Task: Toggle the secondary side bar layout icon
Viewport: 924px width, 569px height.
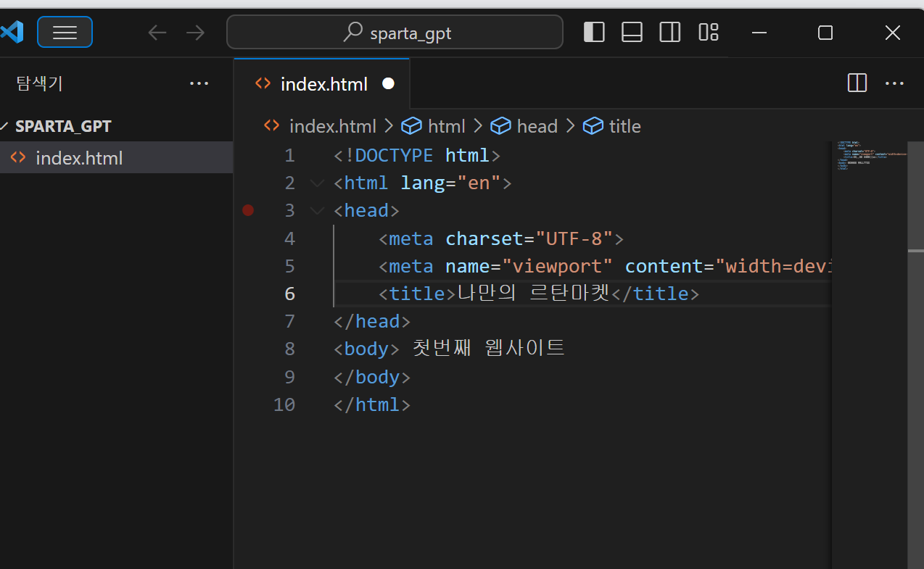Action: tap(670, 32)
